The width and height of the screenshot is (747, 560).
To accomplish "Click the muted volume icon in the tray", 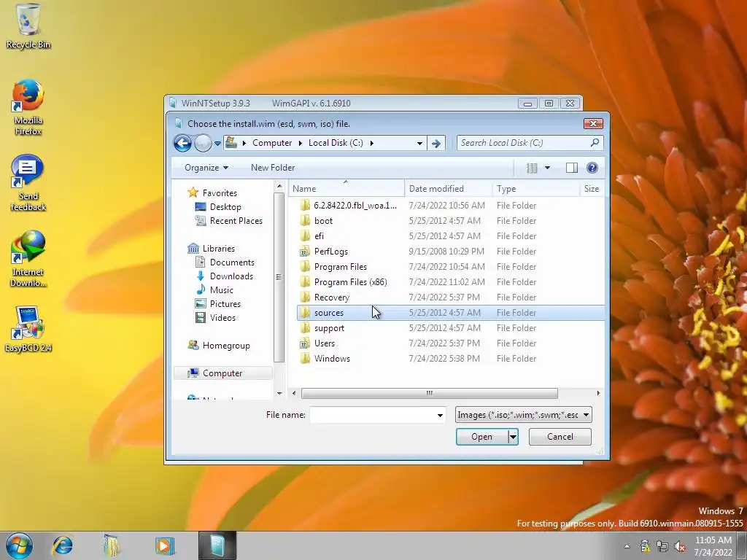I will coord(680,546).
